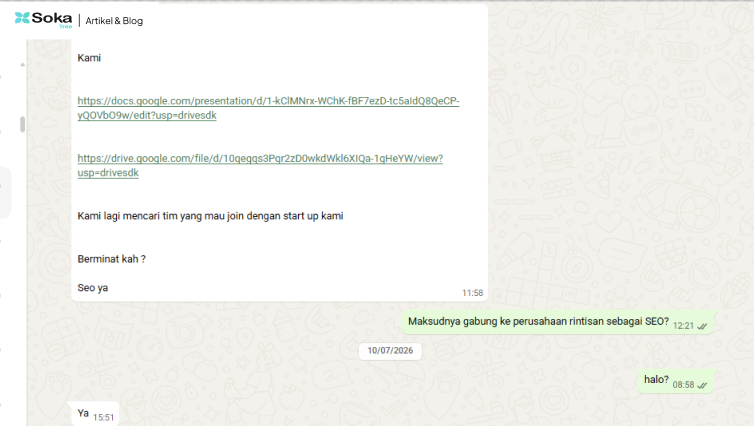Click the 10/07/2026 date separator
The image size is (754, 426).
point(390,351)
